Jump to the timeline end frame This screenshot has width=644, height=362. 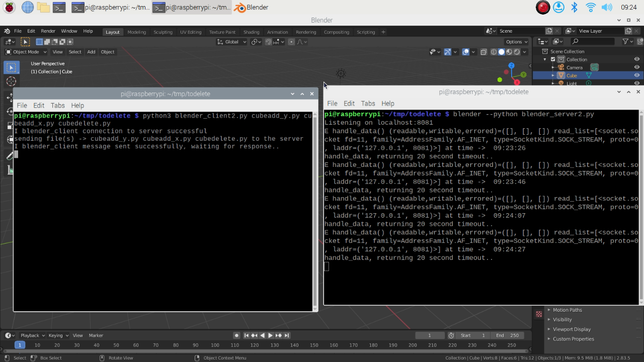coord(286,335)
